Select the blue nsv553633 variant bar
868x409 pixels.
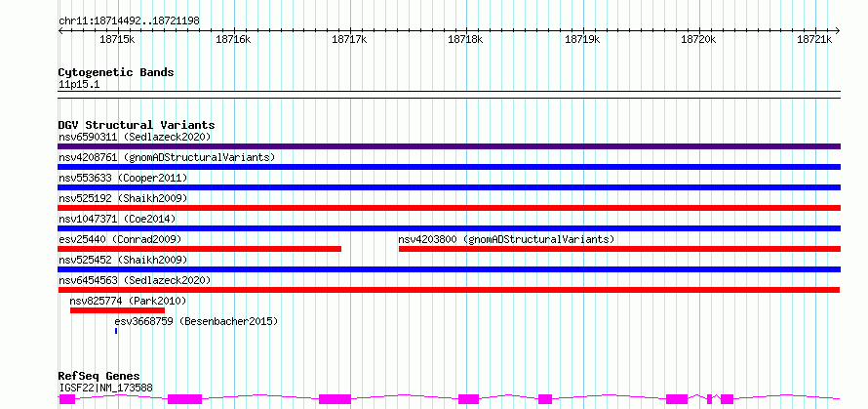pos(449,187)
